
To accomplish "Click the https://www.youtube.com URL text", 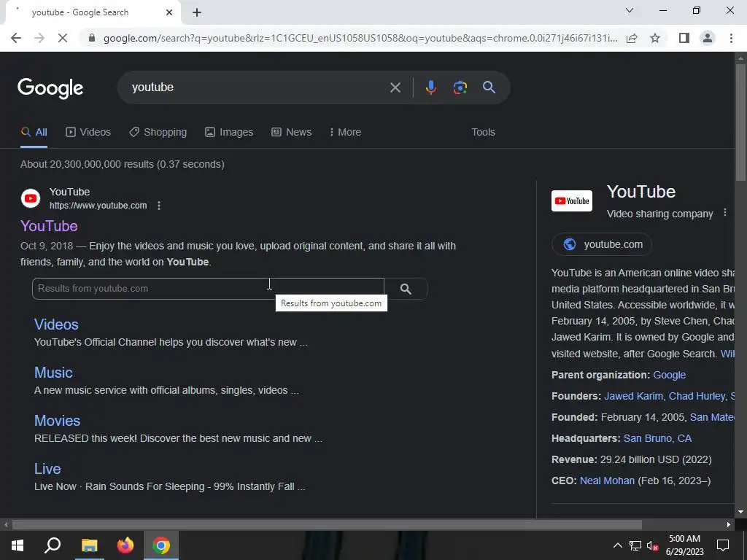I will pyautogui.click(x=98, y=206).
